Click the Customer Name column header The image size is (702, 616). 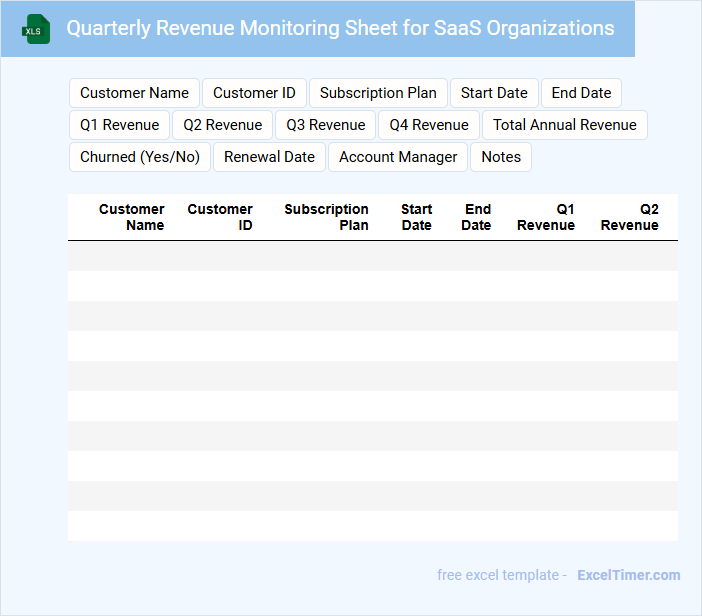[131, 217]
